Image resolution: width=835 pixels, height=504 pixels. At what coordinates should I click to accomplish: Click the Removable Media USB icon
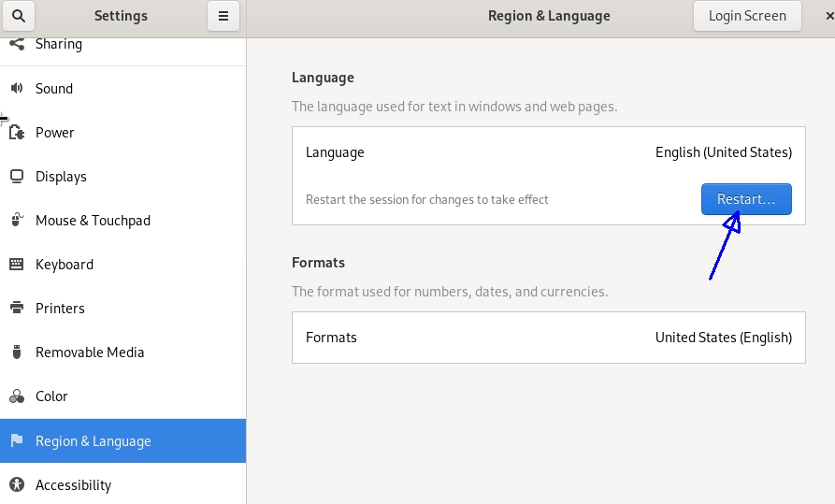pyautogui.click(x=17, y=353)
